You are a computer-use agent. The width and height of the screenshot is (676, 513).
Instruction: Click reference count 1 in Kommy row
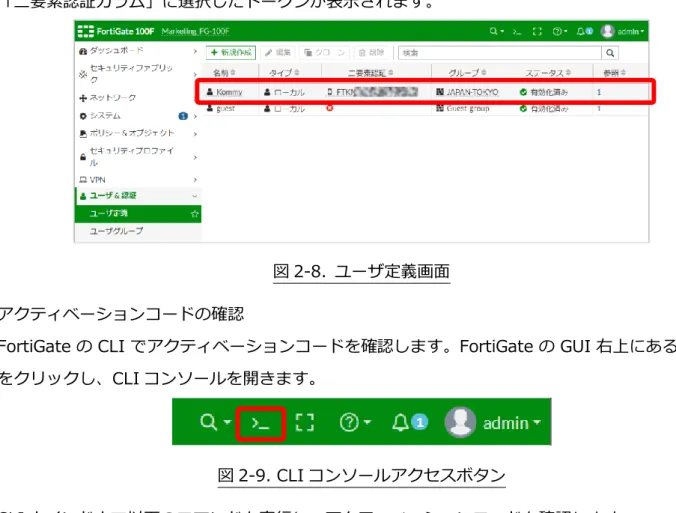pyautogui.click(x=599, y=92)
